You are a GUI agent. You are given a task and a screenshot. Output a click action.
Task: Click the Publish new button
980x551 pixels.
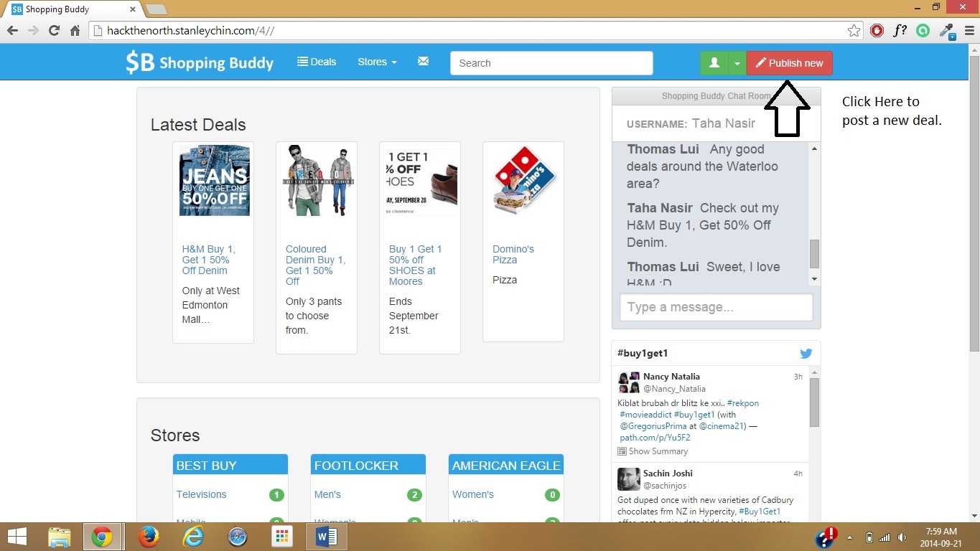click(x=790, y=63)
